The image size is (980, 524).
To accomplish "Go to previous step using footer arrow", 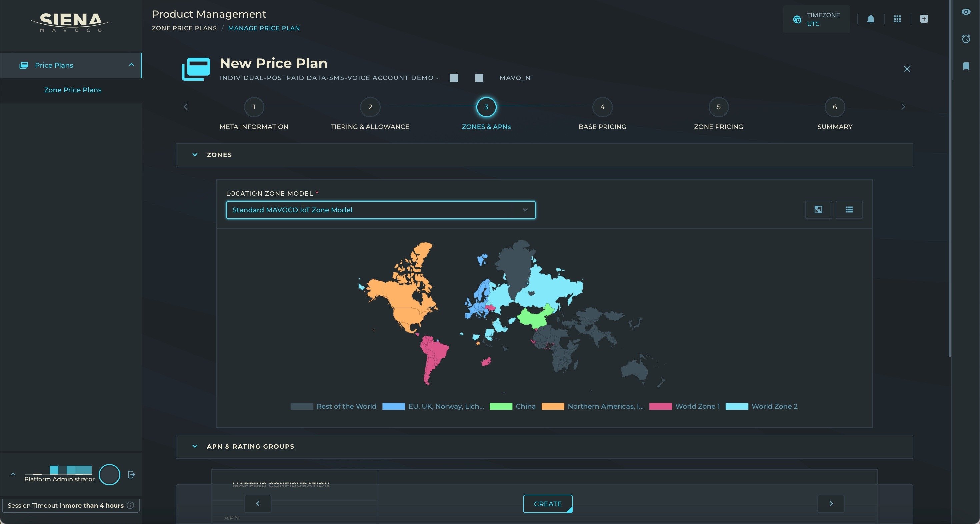I will tap(258, 504).
